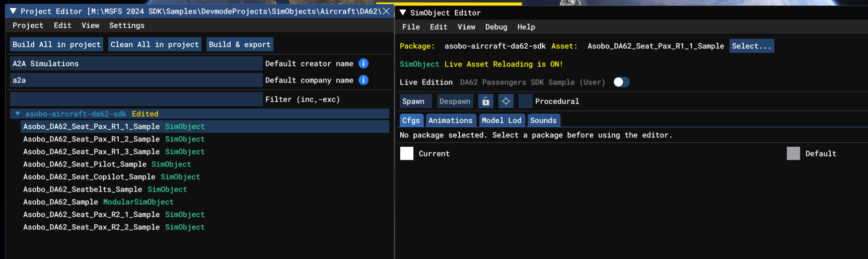Switch to the Cfgs tab
The height and width of the screenshot is (259, 868).
pos(411,120)
